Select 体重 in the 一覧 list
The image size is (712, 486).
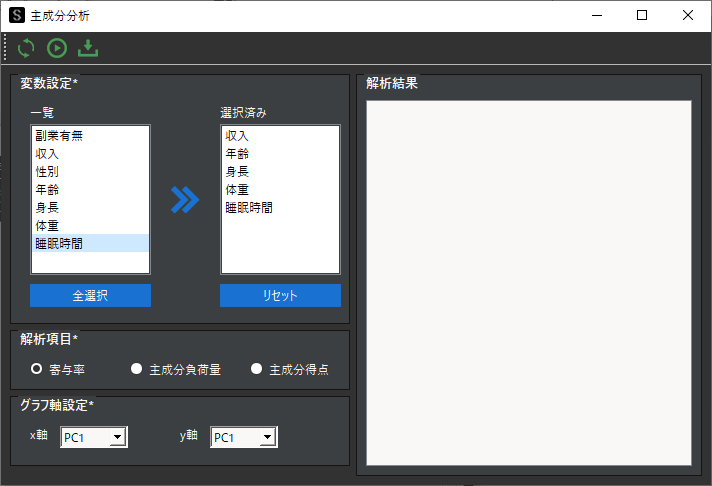point(90,226)
